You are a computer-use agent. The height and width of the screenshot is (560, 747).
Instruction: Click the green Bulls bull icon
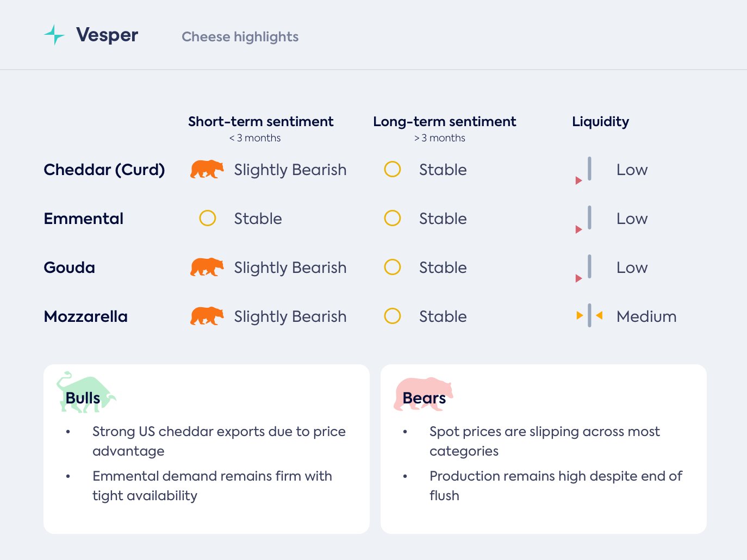click(85, 393)
